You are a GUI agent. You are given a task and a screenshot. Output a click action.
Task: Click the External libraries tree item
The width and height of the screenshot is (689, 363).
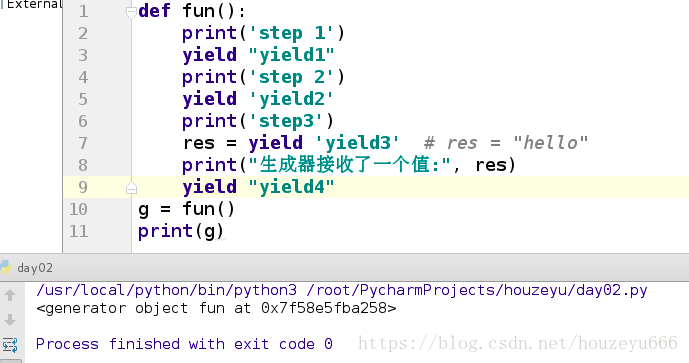(x=33, y=5)
